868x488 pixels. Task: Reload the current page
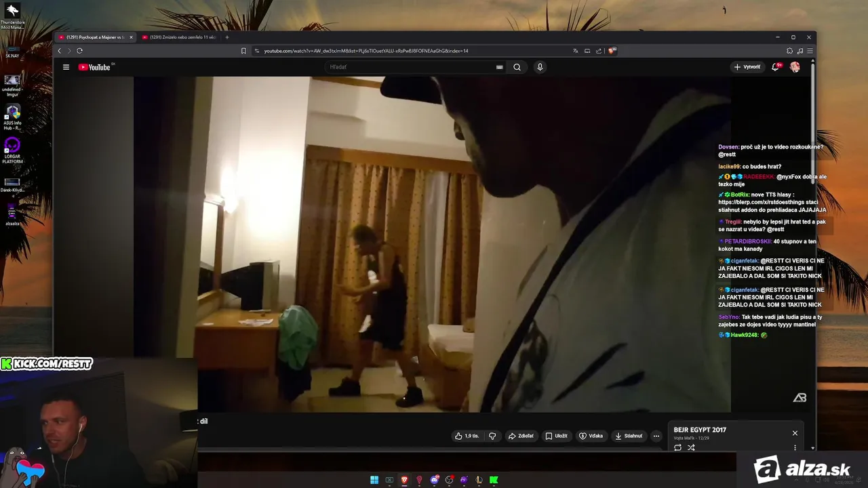point(79,51)
